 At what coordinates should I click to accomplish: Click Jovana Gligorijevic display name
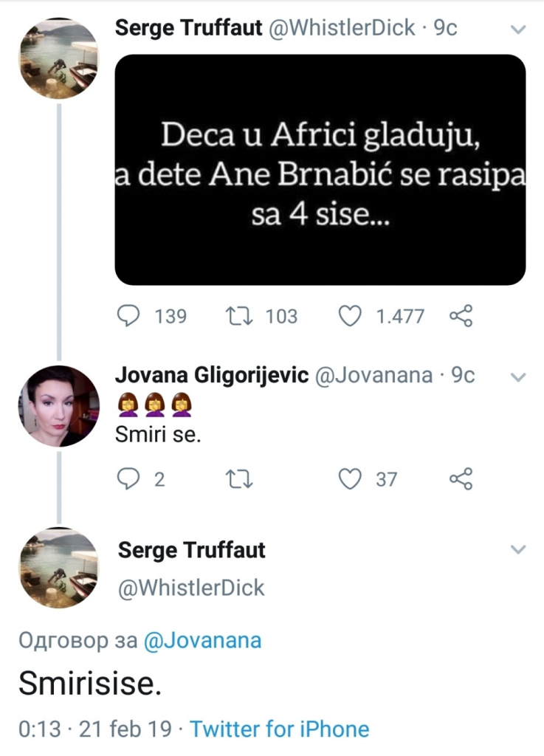click(212, 375)
